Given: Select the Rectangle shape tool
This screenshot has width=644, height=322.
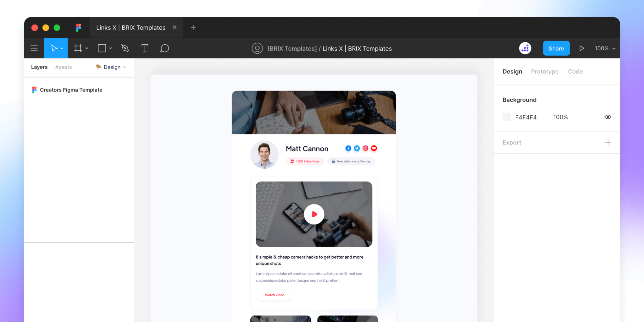Looking at the screenshot, I should (x=102, y=48).
